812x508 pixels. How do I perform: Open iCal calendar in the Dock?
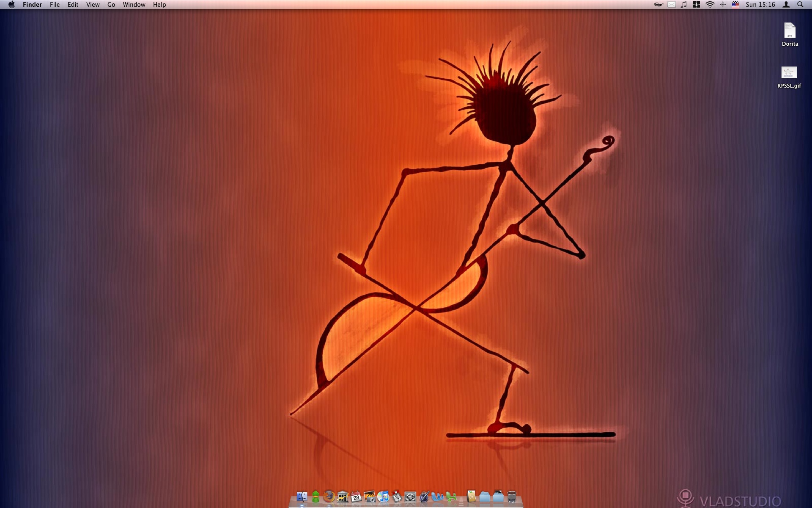356,497
